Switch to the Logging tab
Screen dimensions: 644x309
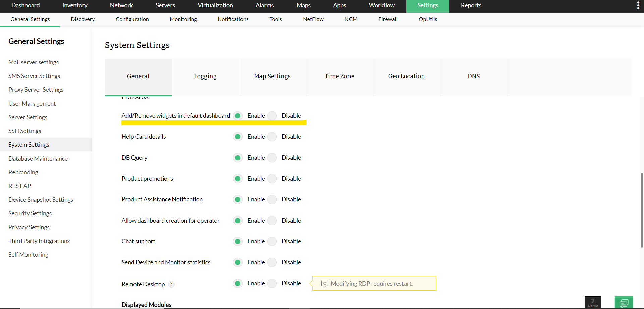click(205, 76)
